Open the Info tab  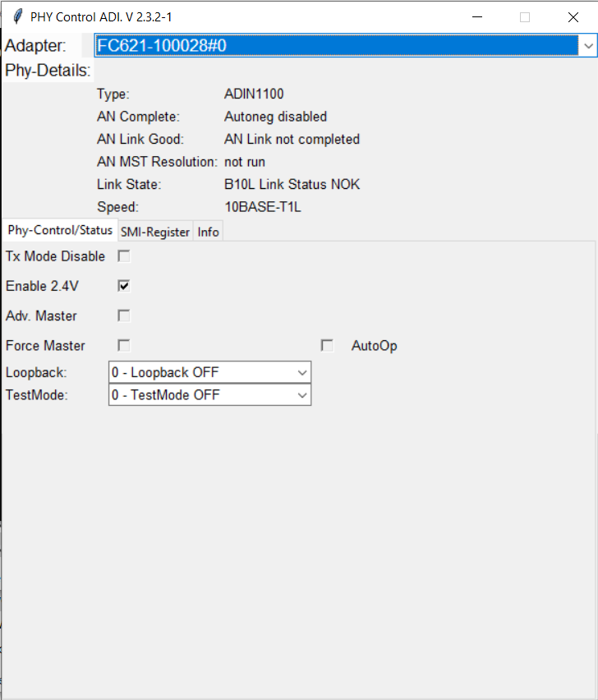pos(208,233)
